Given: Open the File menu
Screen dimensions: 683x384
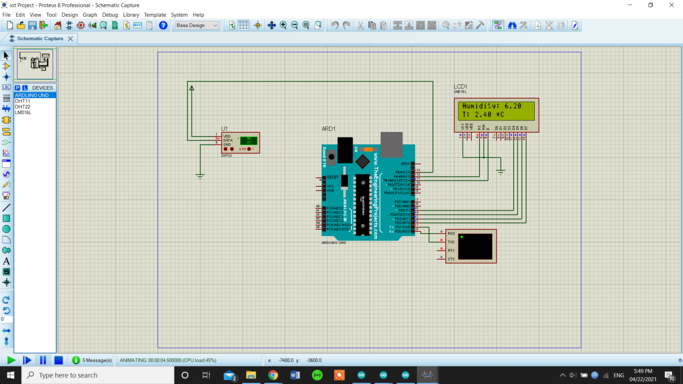Looking at the screenshot, I should [7, 15].
